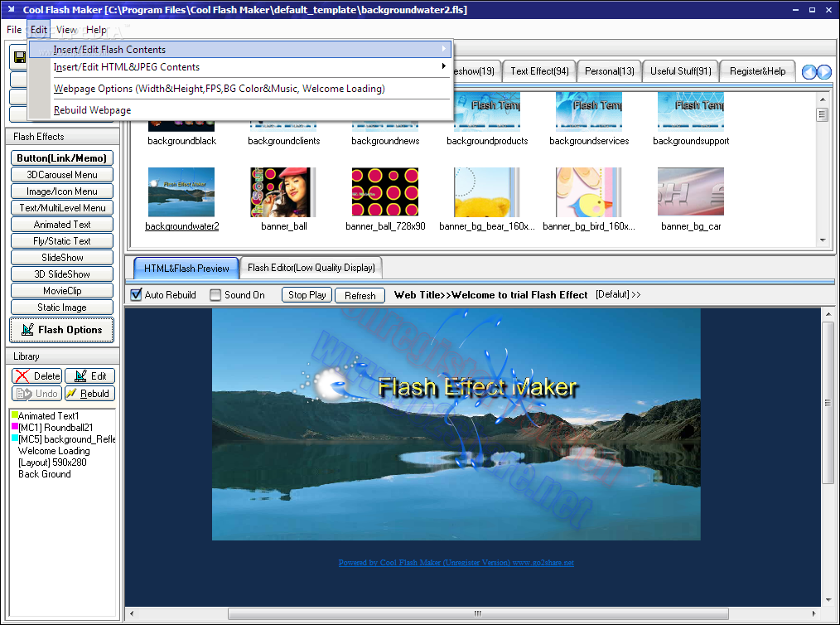The image size is (840, 625).
Task: Click the Static Image button
Action: (61, 308)
